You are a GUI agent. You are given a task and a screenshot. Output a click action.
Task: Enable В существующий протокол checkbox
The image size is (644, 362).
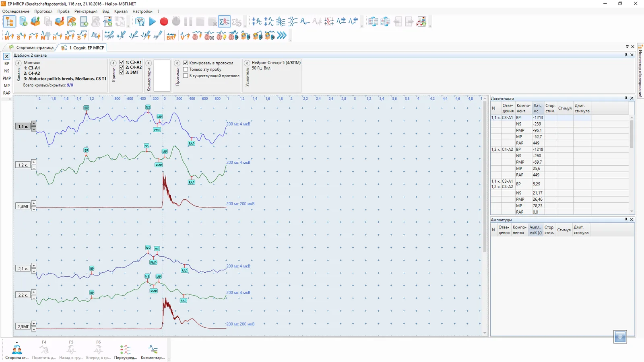tap(186, 76)
